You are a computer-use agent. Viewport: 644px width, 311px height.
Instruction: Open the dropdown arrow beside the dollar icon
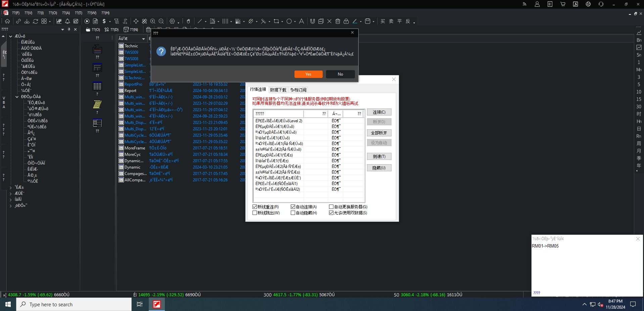110,22
